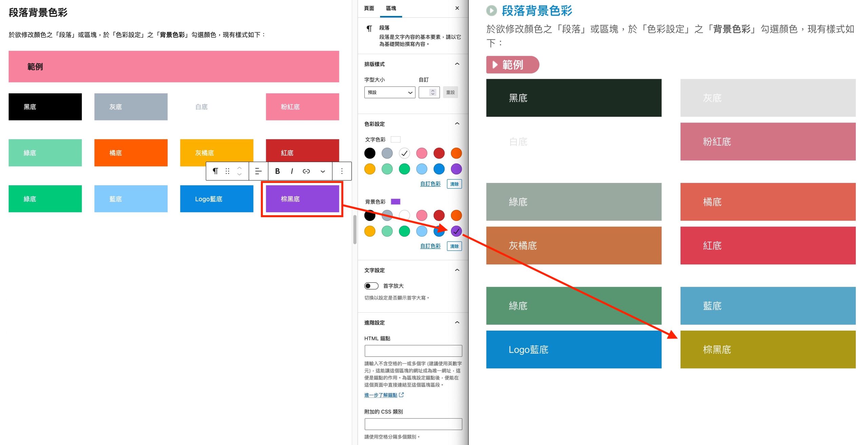This screenshot has height=445, width=868.
Task: Click the drag handle icon in block toolbar
Action: (228, 171)
